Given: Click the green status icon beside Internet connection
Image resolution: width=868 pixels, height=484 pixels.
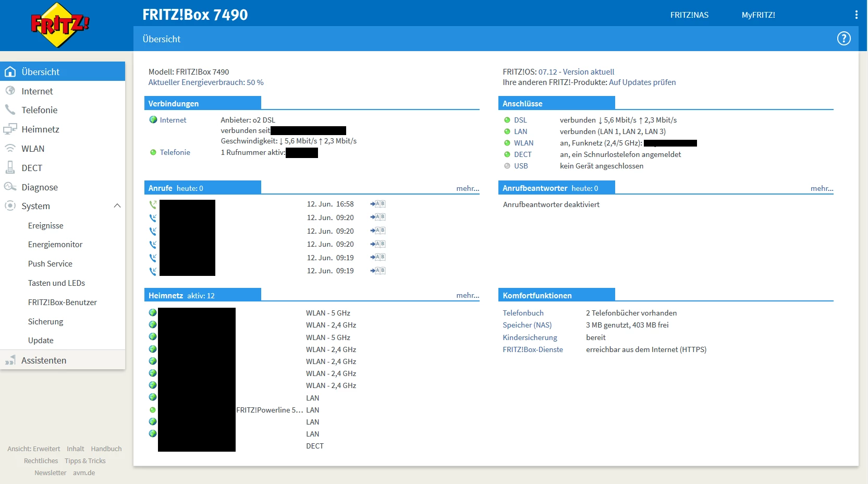Looking at the screenshot, I should 153,119.
